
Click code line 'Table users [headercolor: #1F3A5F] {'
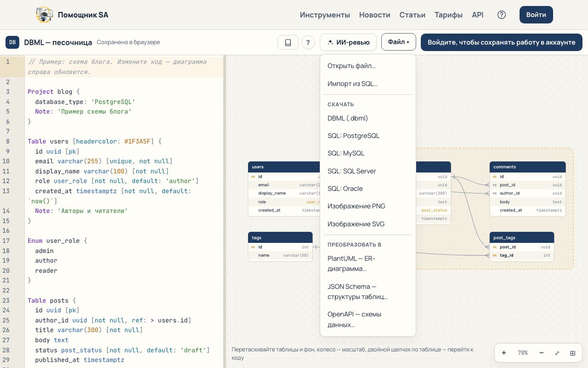95,141
